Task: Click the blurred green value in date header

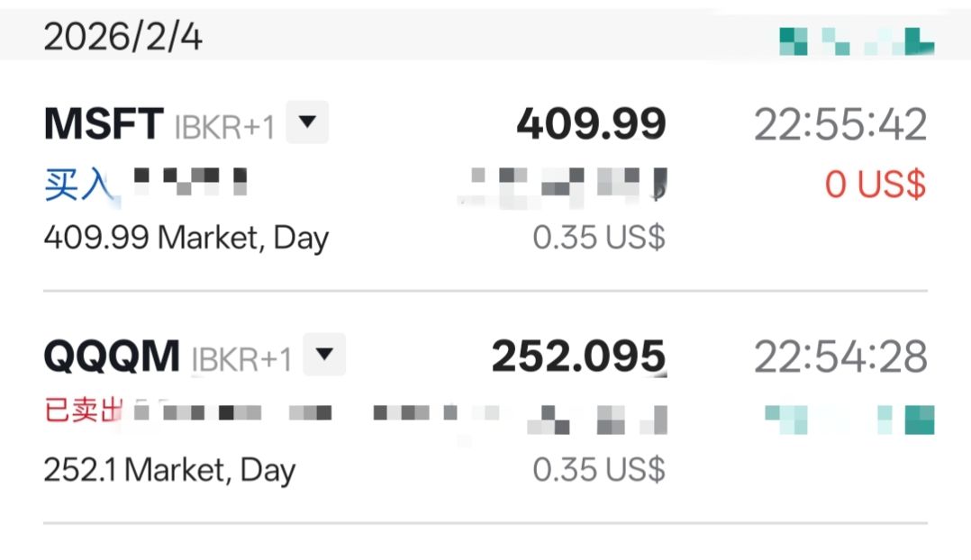Action: (x=856, y=41)
